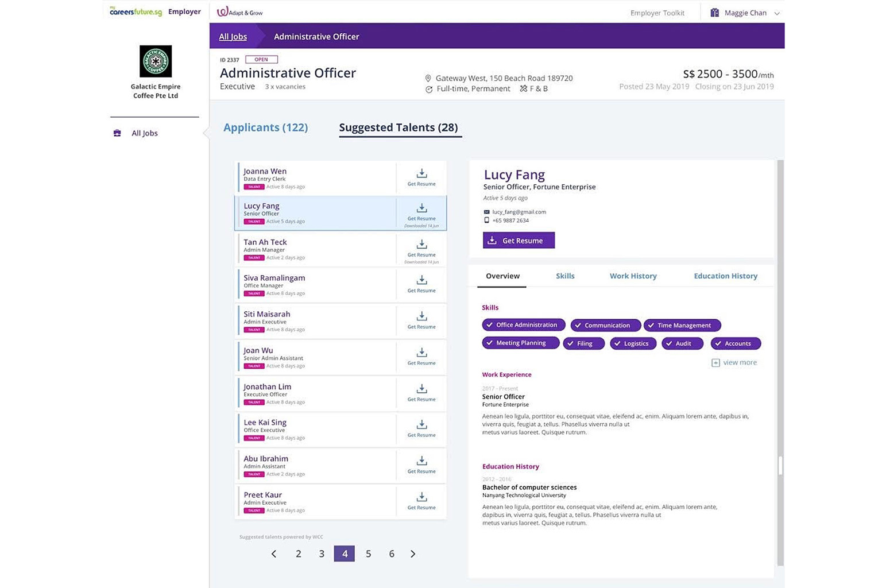Switch to the Work History tab

(633, 276)
